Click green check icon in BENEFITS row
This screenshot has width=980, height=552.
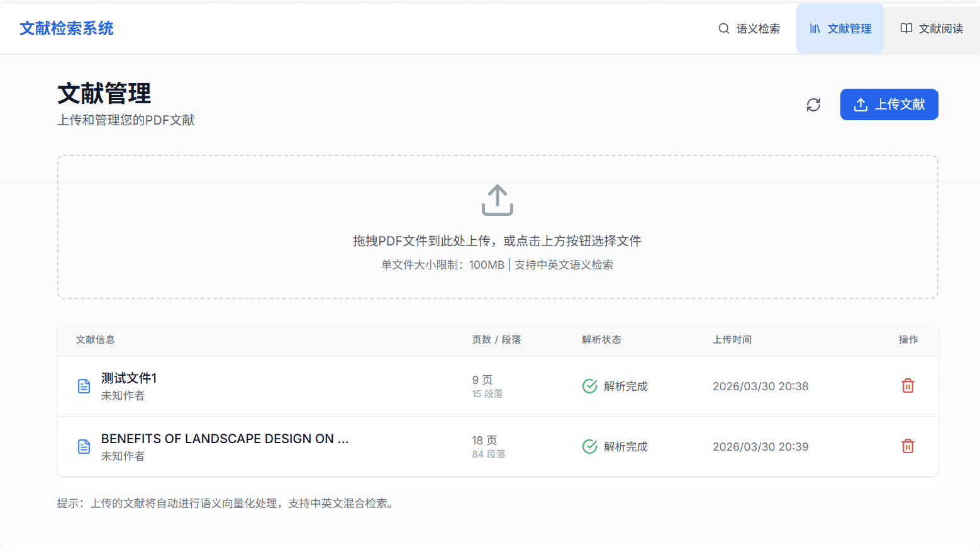tap(589, 446)
